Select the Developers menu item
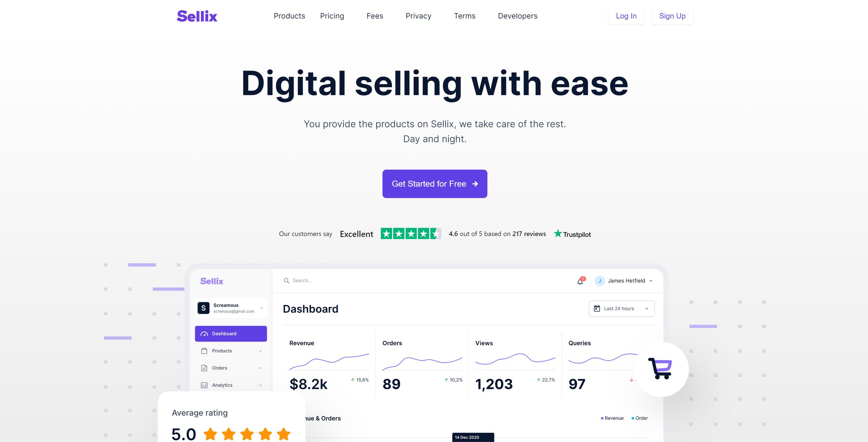 pos(517,16)
